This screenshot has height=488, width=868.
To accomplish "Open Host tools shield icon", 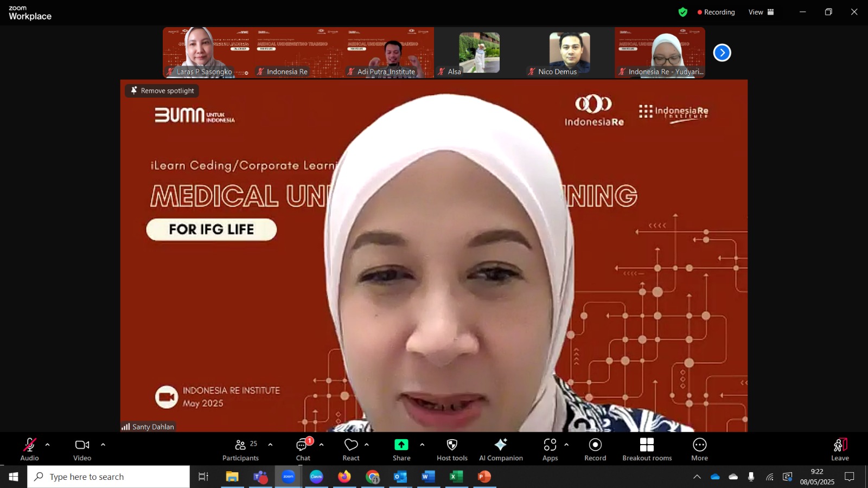I will tap(452, 450).
